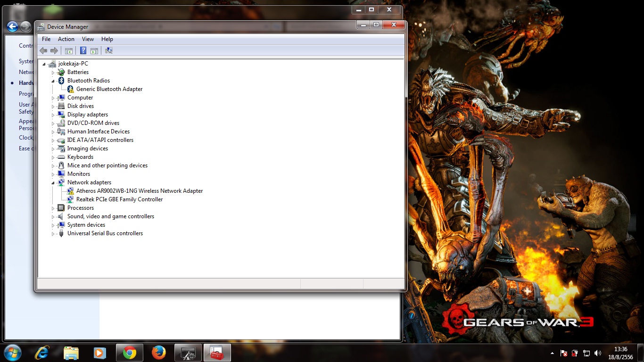644x362 pixels.
Task: Select the IDE ATA/ATAPI controllers label
Action: [100, 140]
